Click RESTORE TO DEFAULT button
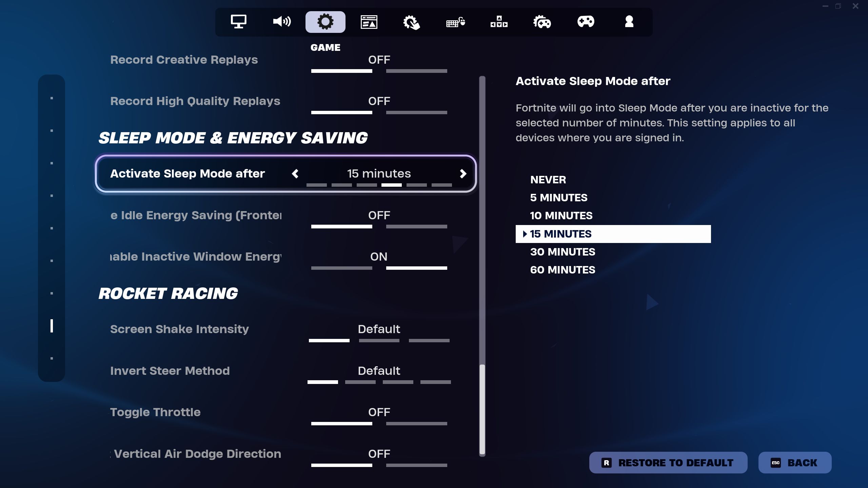868x488 pixels. tap(668, 462)
